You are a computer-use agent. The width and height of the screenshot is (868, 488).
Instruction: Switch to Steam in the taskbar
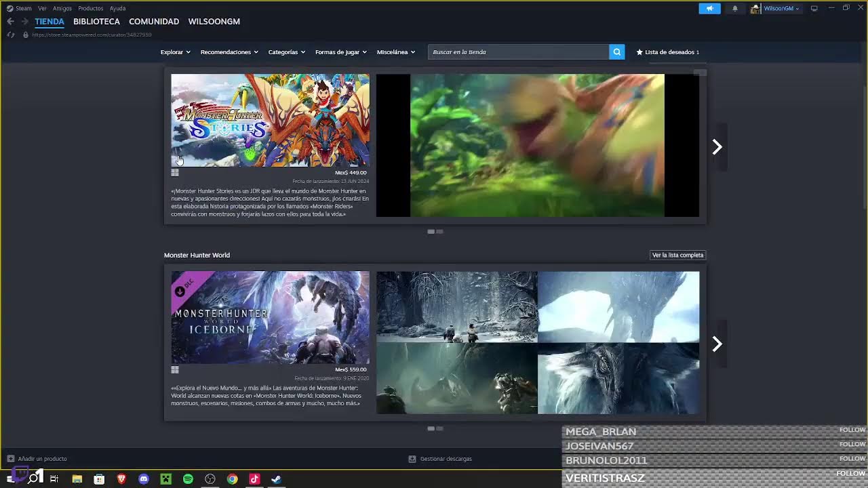tap(276, 479)
